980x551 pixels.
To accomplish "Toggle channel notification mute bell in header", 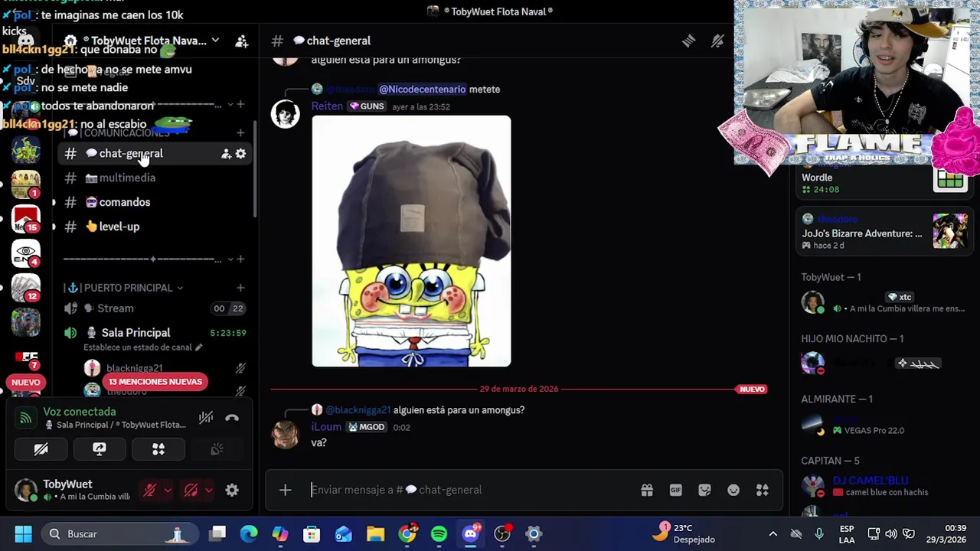I will 717,41.
